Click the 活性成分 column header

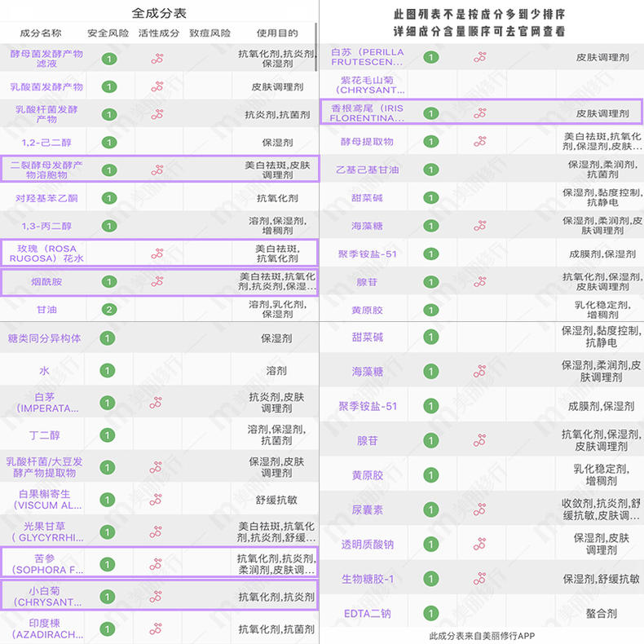(x=158, y=33)
